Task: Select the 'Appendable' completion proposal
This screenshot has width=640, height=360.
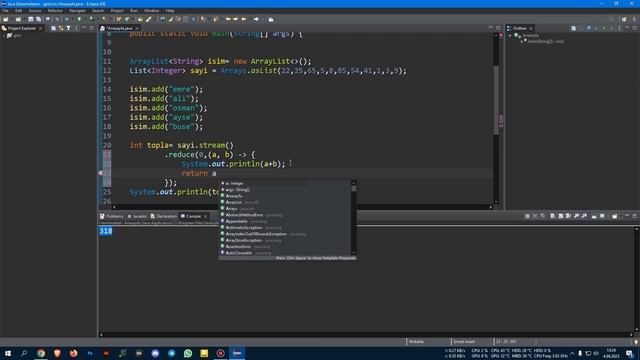Action: point(285,221)
